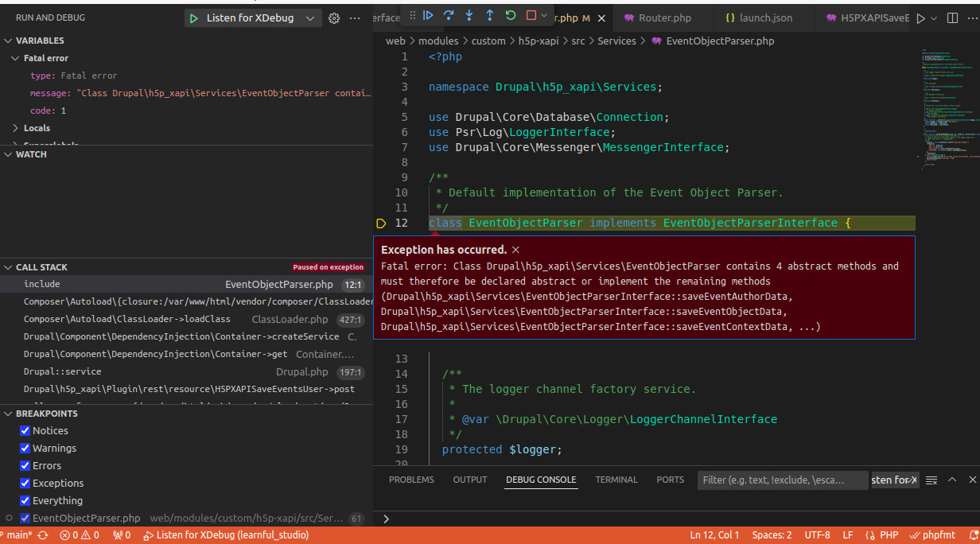
Task: Open debug console filter options icon
Action: pyautogui.click(x=931, y=480)
